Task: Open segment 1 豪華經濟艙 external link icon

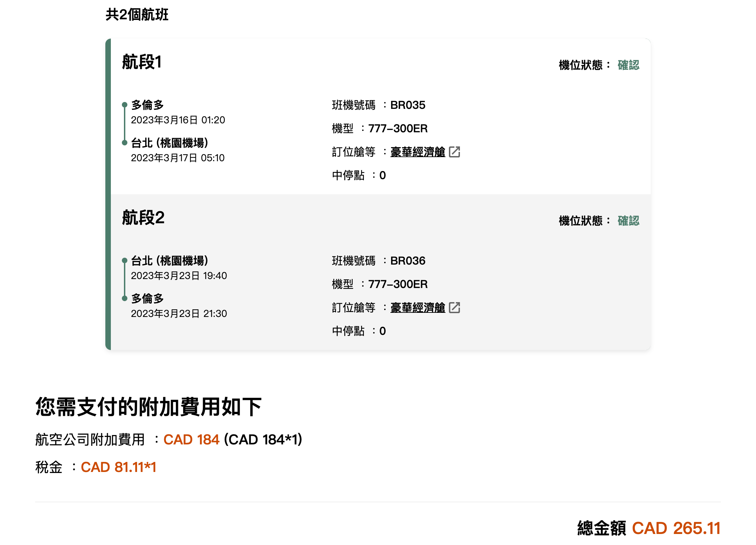Action: [455, 152]
